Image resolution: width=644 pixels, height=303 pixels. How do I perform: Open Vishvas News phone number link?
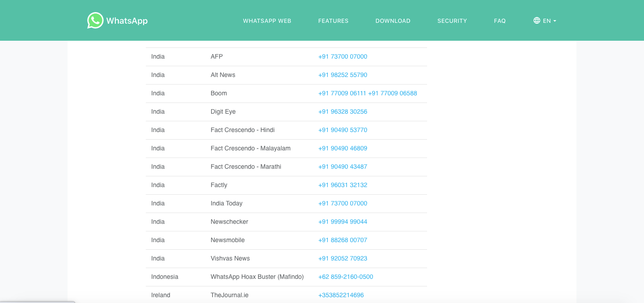343,258
